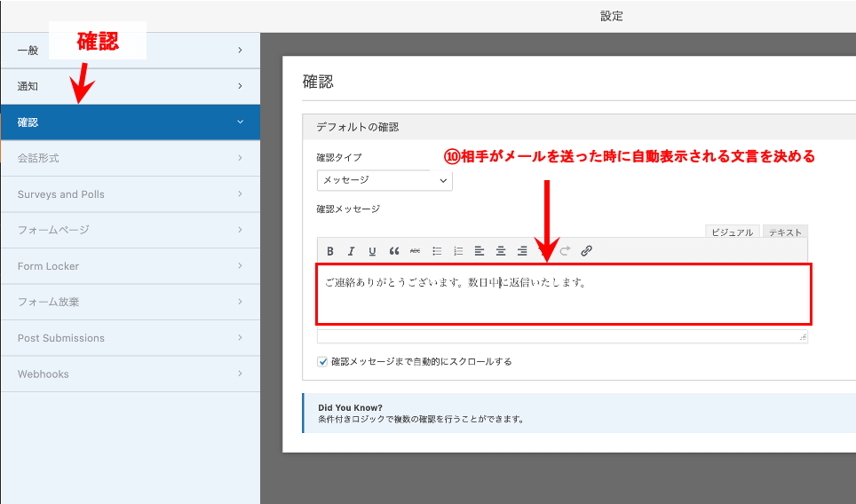Expand the 通知 section chevron
Screen dimensions: 856x504
point(241,86)
